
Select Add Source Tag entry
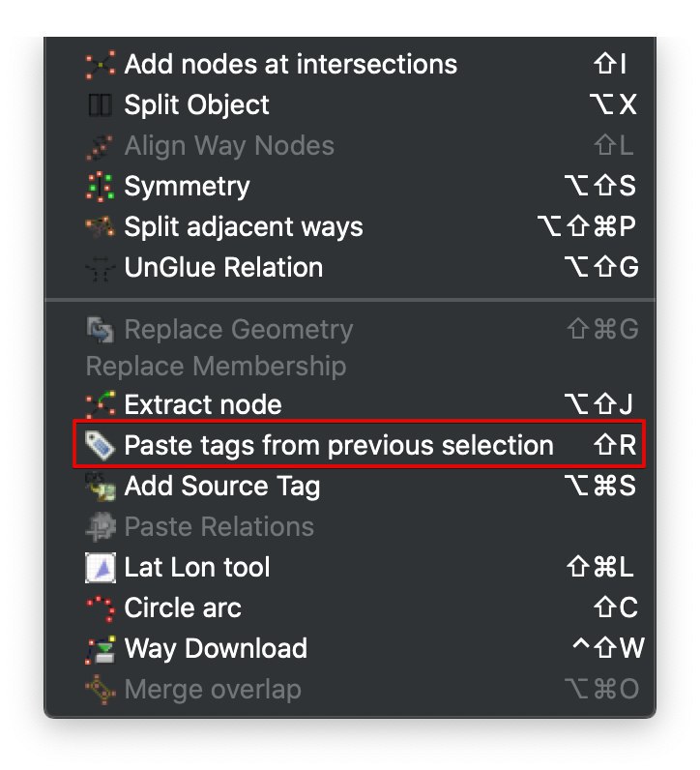[x=350, y=487]
